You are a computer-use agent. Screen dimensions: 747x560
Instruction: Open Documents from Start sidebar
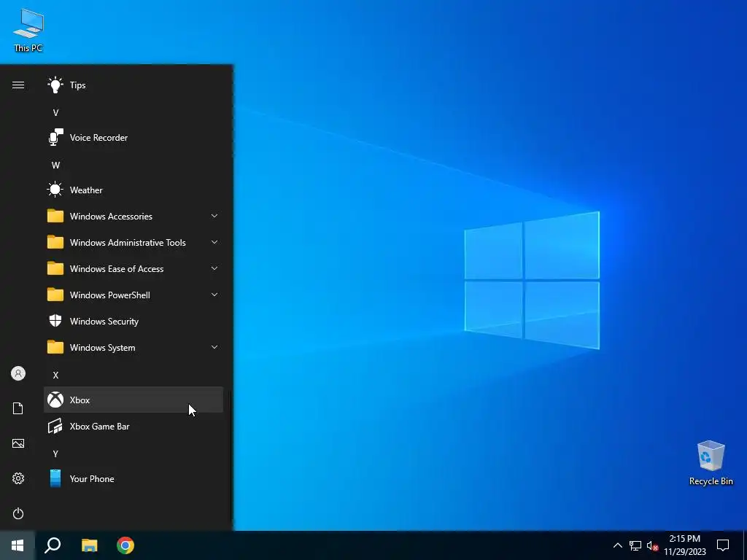point(18,408)
